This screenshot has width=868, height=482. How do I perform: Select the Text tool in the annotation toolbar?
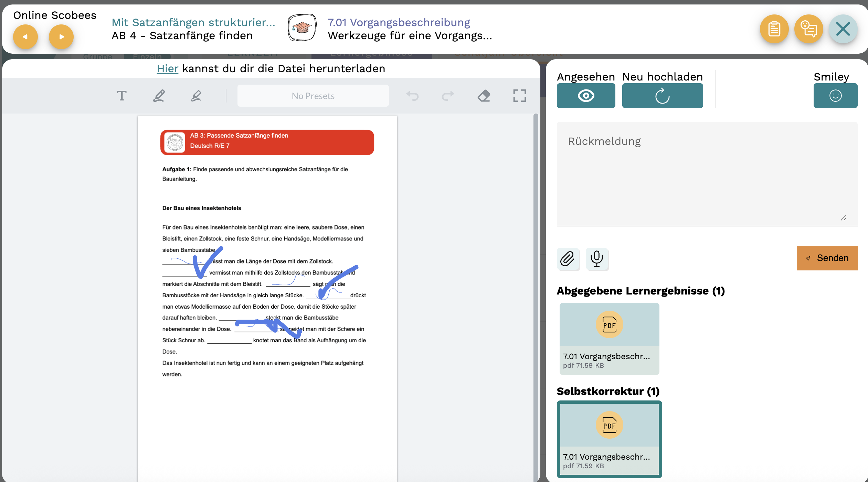pos(121,96)
